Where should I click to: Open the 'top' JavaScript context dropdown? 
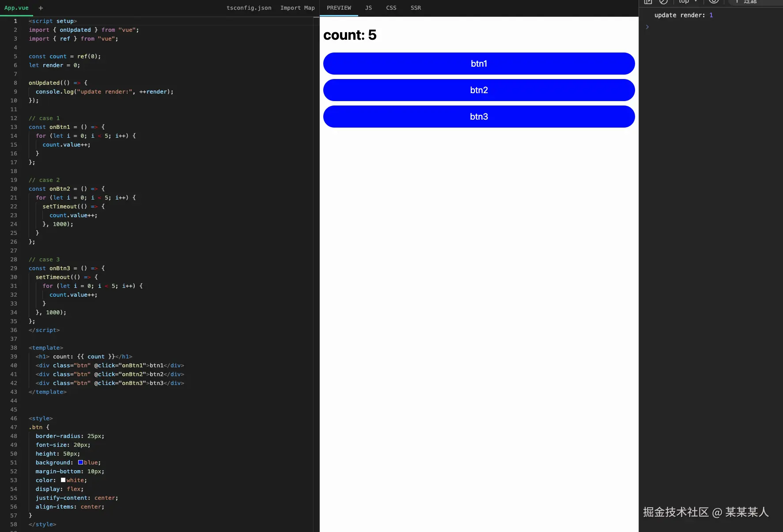688,2
